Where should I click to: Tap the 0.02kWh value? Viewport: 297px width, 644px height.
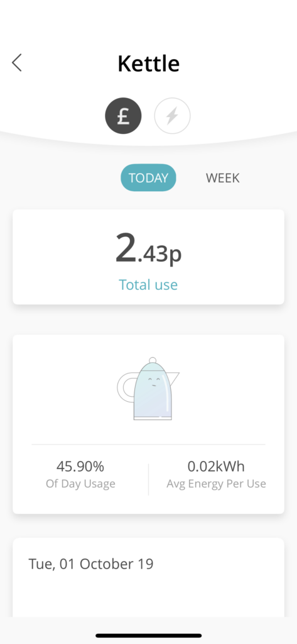(x=216, y=467)
